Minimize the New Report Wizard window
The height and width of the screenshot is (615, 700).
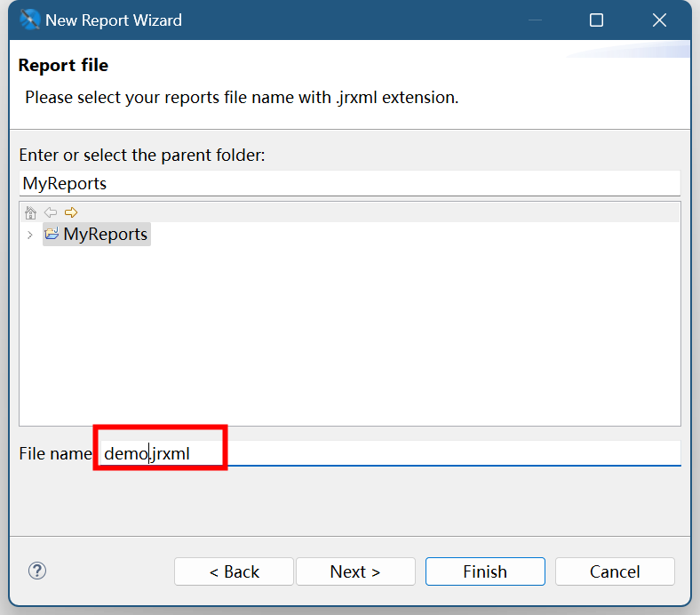[534, 20]
